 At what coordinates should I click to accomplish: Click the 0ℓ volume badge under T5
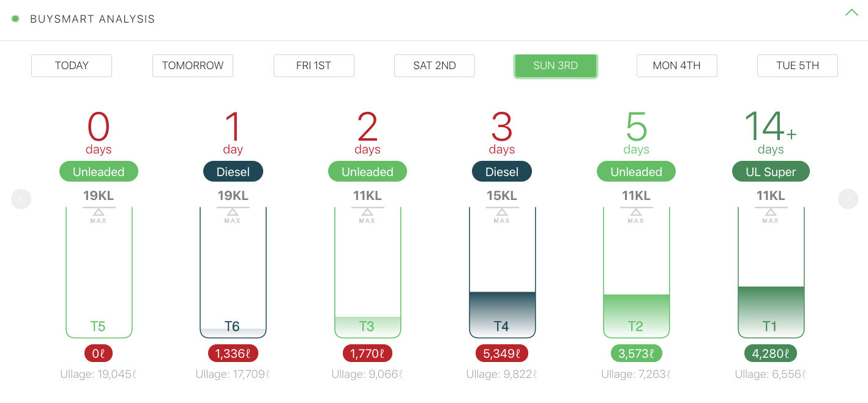99,353
